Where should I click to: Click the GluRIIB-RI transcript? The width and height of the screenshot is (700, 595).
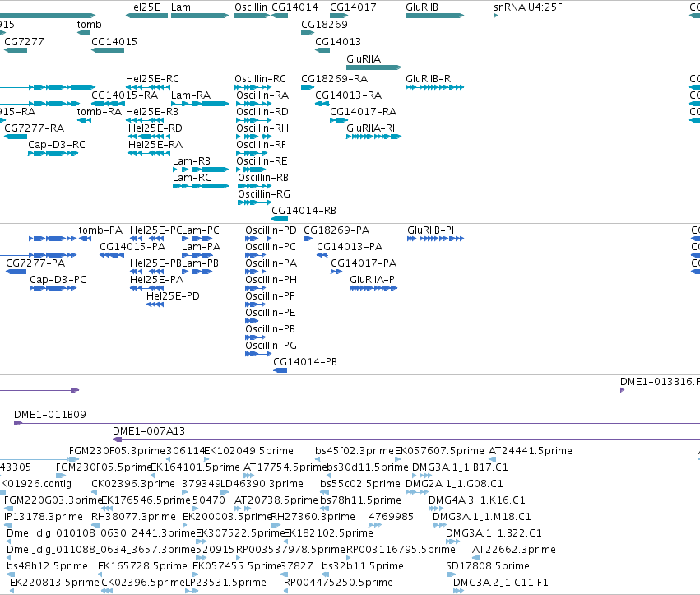point(434,87)
